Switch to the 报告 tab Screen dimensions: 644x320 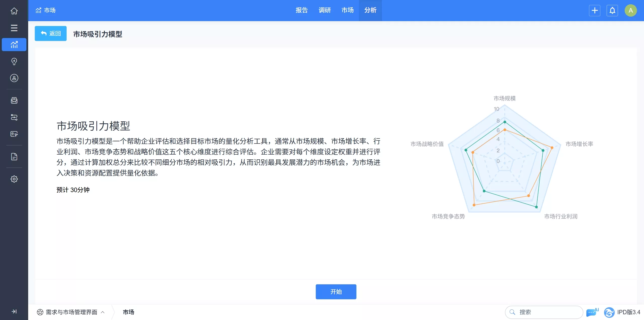[302, 10]
